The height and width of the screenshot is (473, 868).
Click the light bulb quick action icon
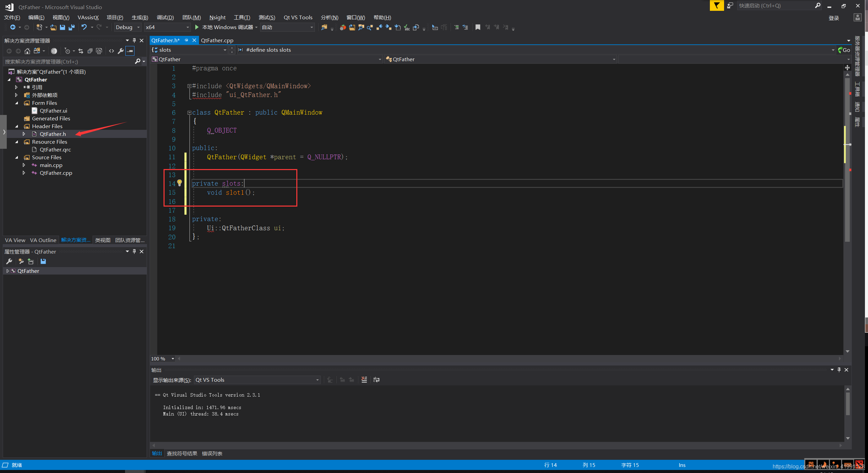click(x=180, y=183)
